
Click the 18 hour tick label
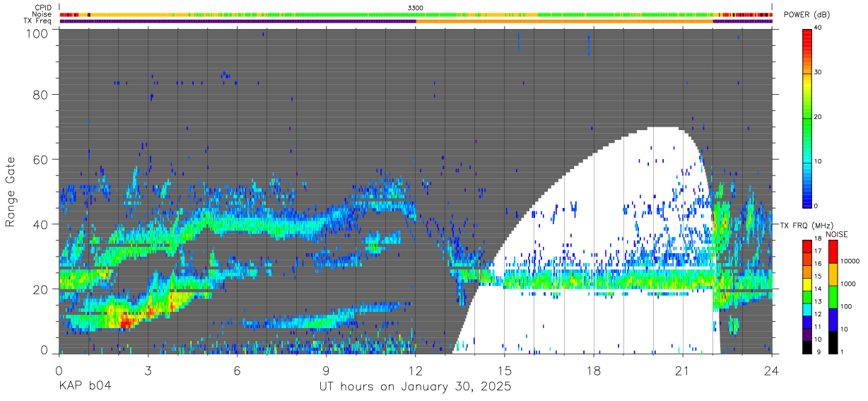(594, 371)
